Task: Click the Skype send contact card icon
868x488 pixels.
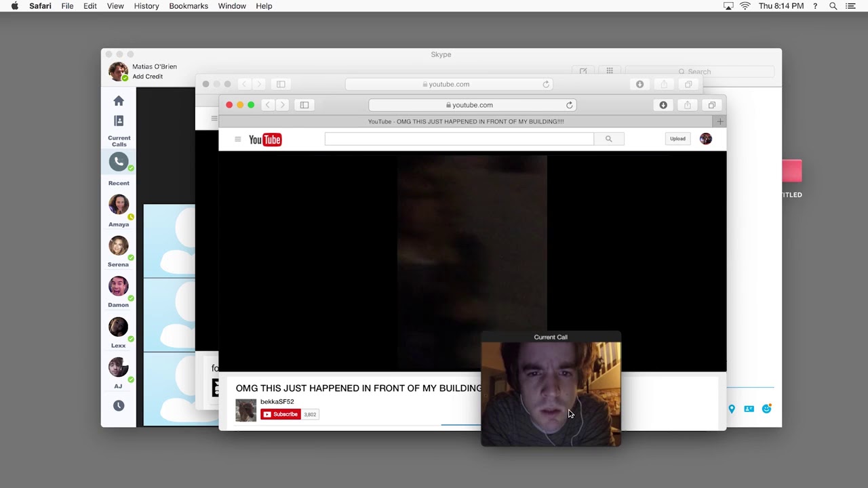Action: point(749,409)
